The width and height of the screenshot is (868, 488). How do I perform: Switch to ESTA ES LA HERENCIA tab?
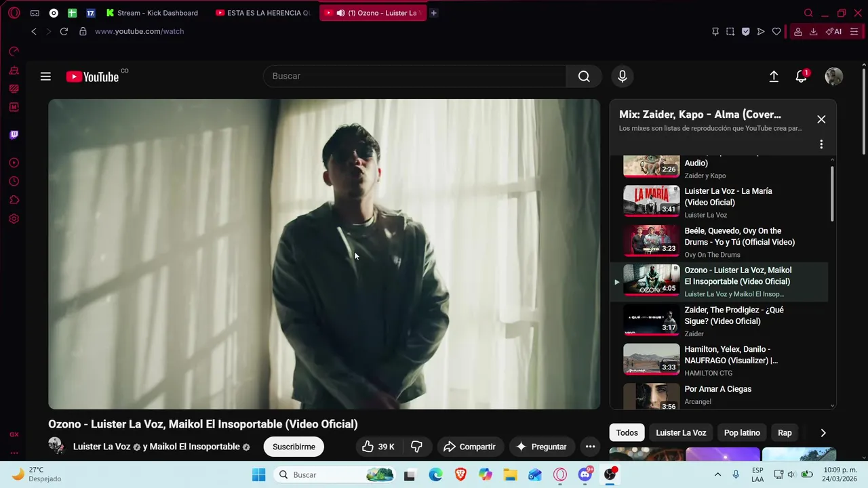[x=263, y=13]
